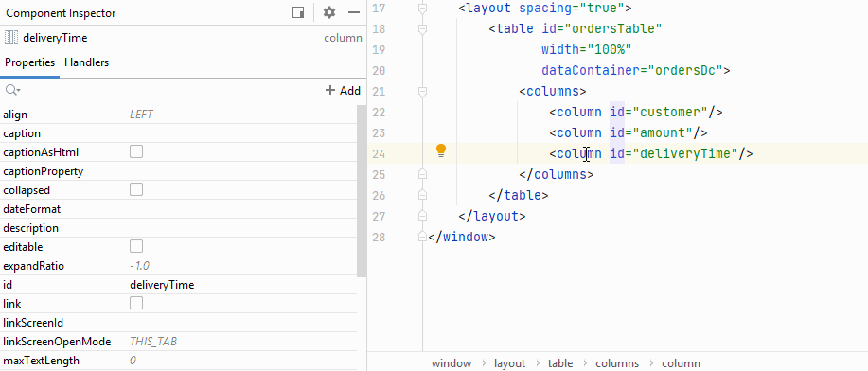Click line number 24 in gutter

(379, 153)
